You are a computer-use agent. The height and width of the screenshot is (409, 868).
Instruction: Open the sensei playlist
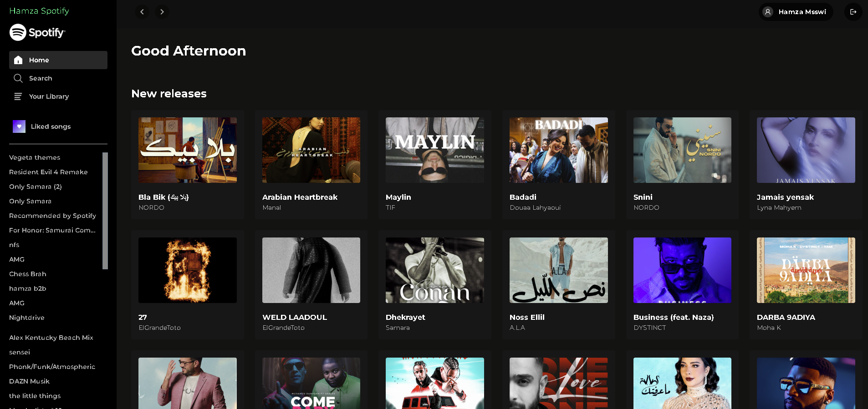click(20, 352)
